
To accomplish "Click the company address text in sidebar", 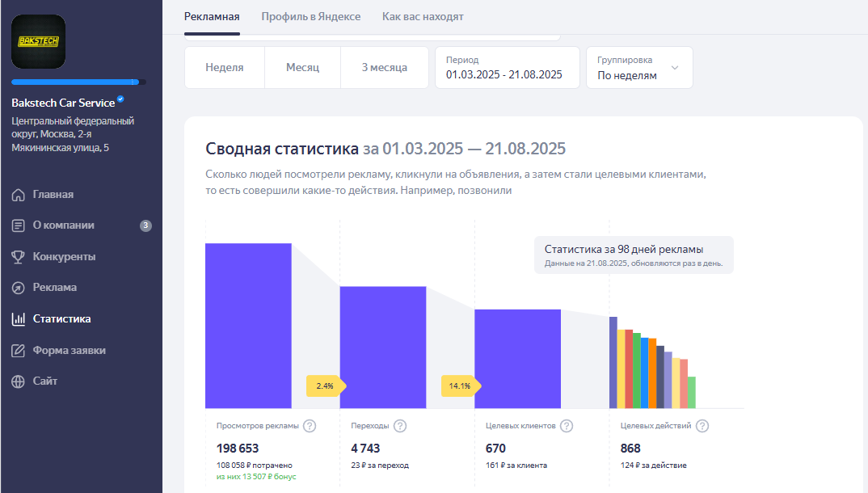I will 73,134.
